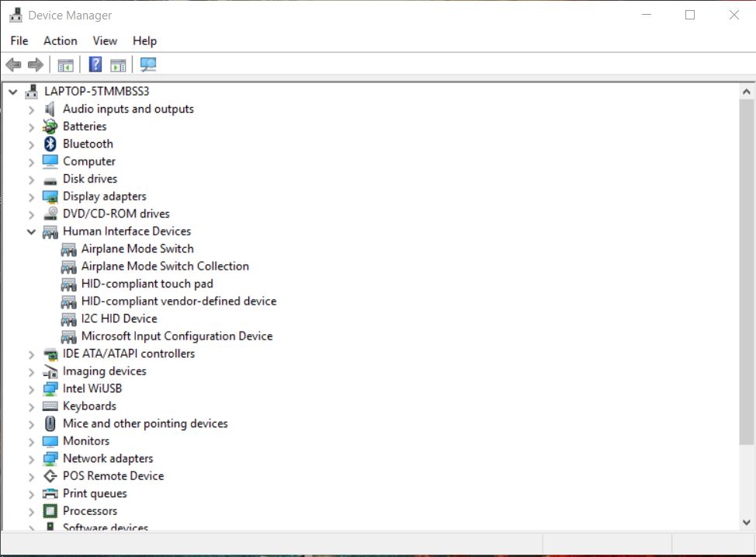Open the Action menu

coord(61,41)
